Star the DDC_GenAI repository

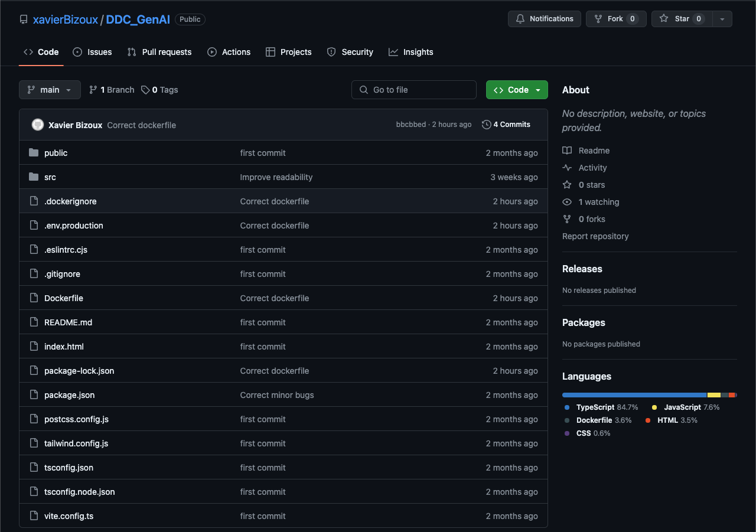point(680,18)
